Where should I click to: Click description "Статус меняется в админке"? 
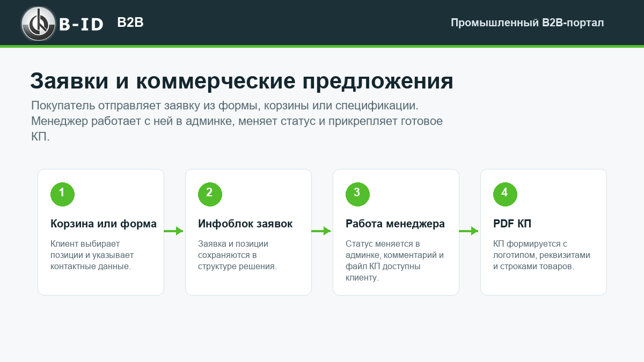pyautogui.click(x=394, y=261)
